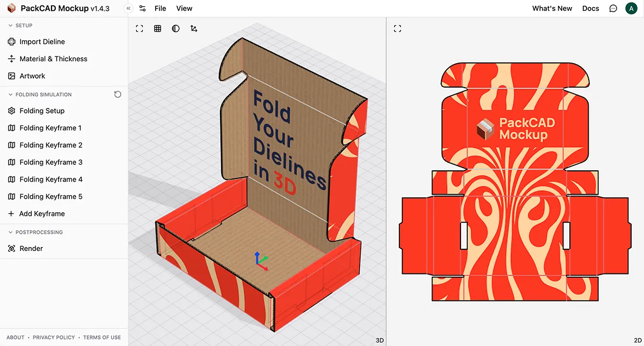Fit the 2D view with the frame icon

[398, 28]
